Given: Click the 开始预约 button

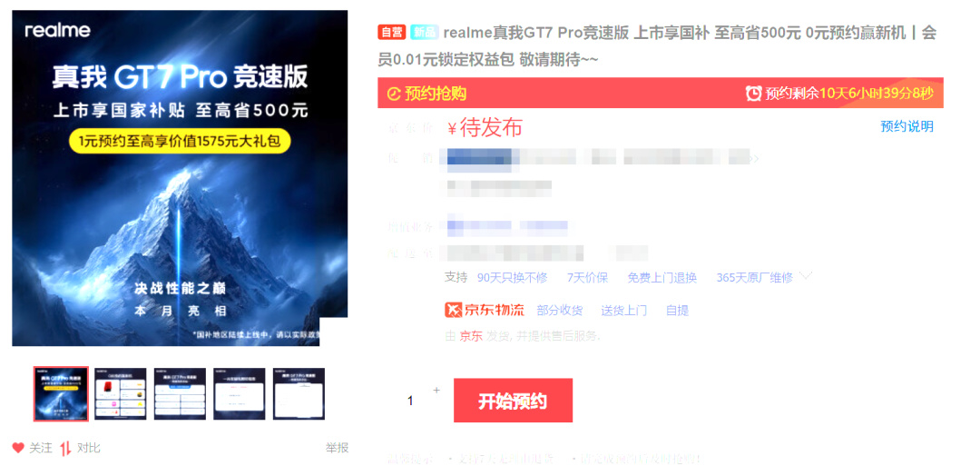Looking at the screenshot, I should [x=513, y=401].
